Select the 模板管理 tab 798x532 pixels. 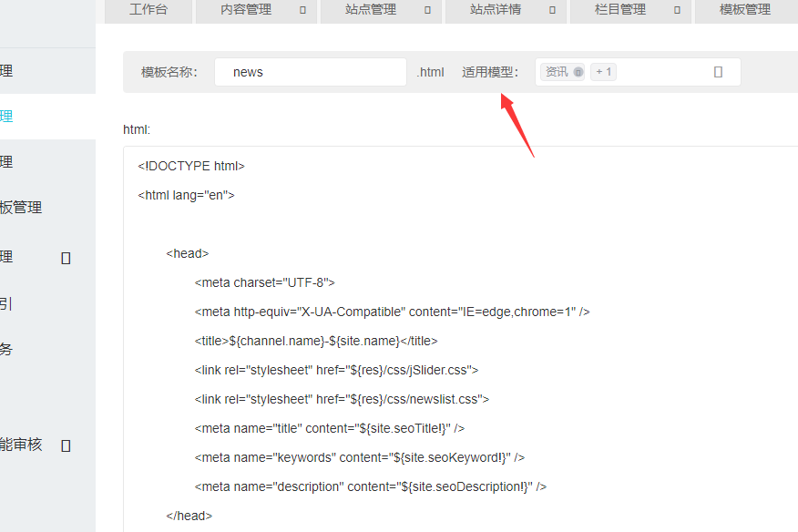[x=744, y=10]
